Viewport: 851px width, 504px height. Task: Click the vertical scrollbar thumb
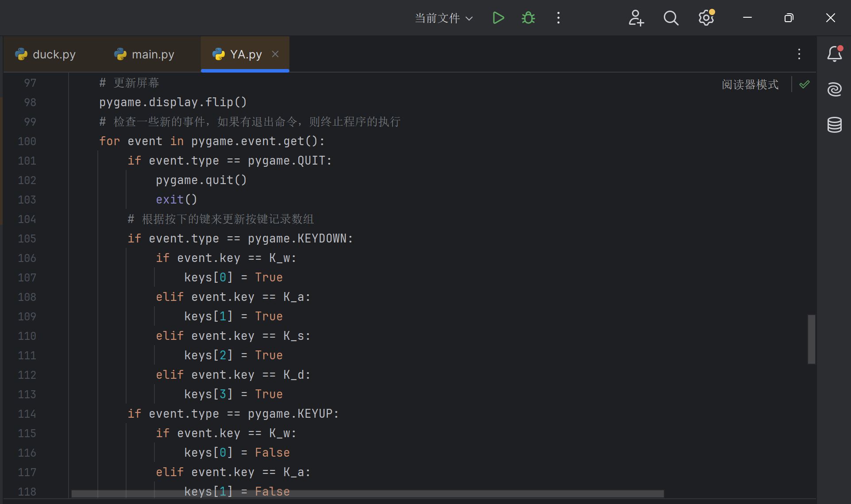[x=811, y=339]
